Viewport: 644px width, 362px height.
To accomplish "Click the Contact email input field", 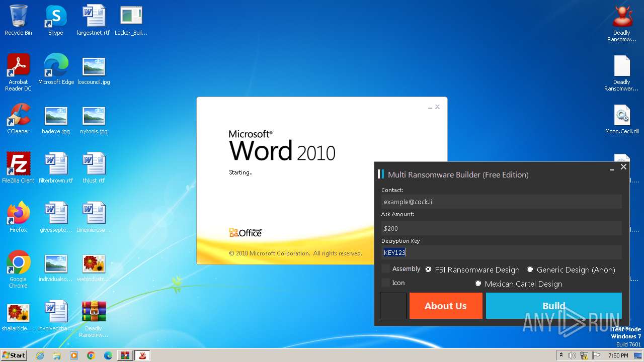I will (502, 202).
